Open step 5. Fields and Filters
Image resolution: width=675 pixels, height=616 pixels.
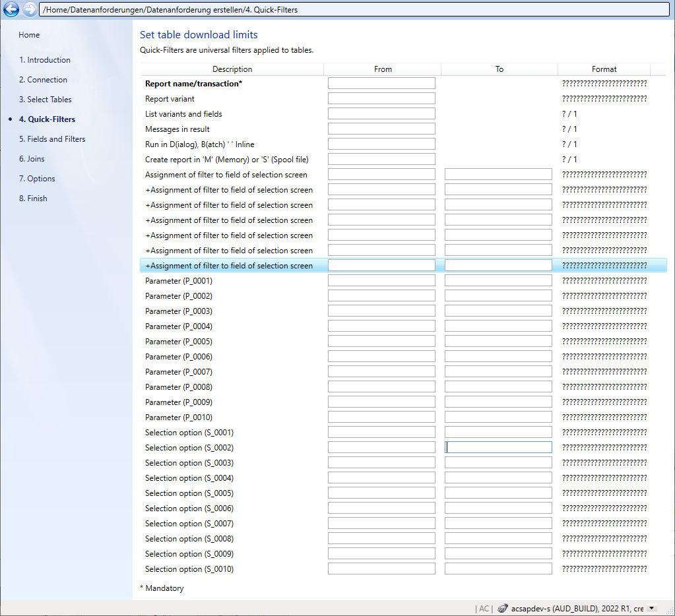click(x=52, y=139)
